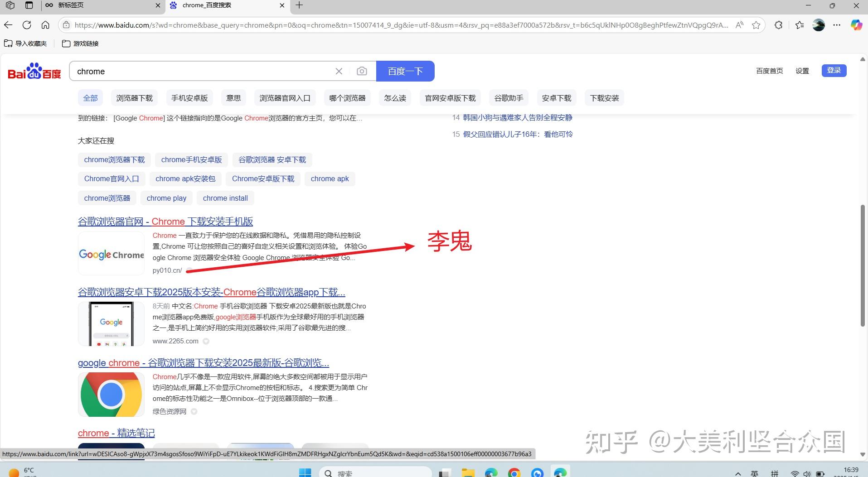Add this page to favorites

coord(756,25)
